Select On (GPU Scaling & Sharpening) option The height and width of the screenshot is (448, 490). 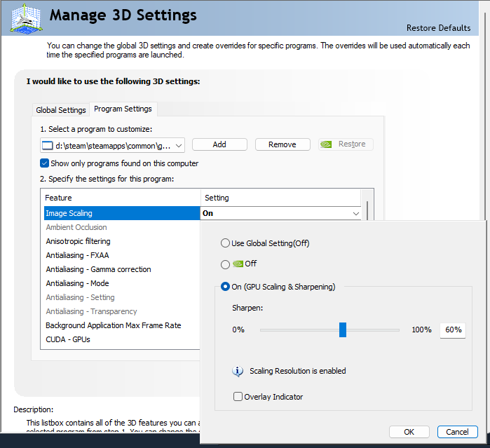225,286
